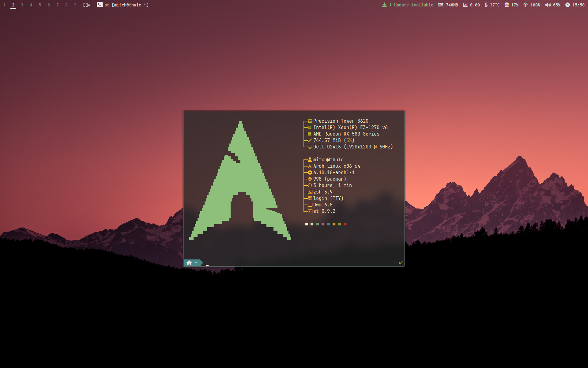Click the brightness sun icon
The height and width of the screenshot is (368, 588).
tap(526, 5)
